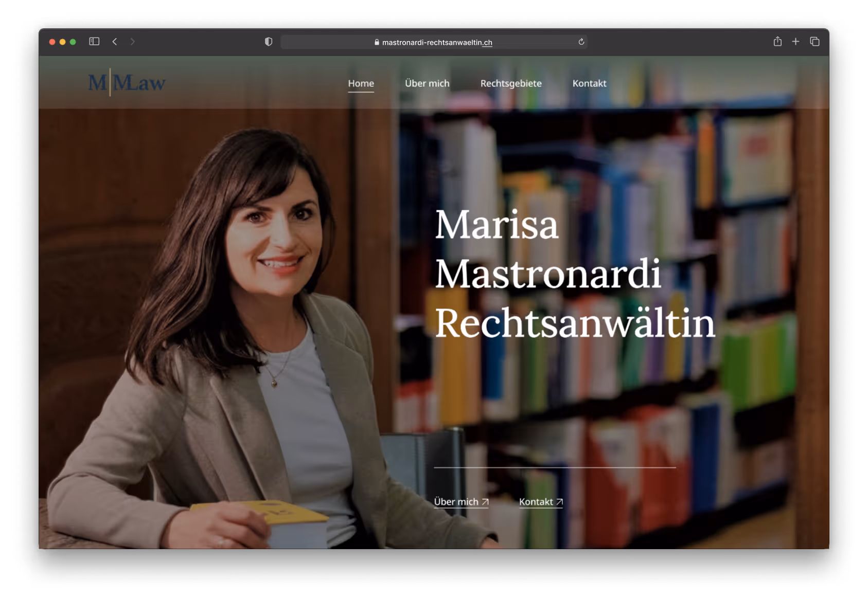Open the Share icon in toolbar
Screen dimensions: 868x598
pyautogui.click(x=777, y=41)
